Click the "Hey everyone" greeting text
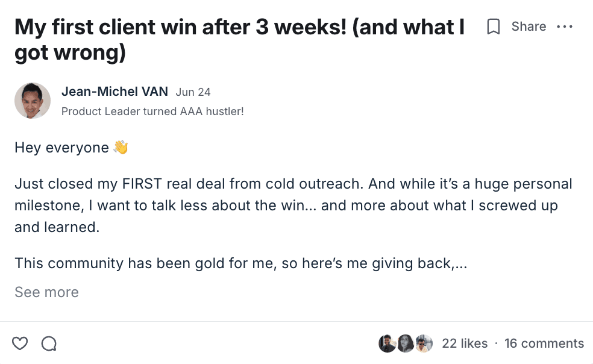The height and width of the screenshot is (364, 593). 61,148
